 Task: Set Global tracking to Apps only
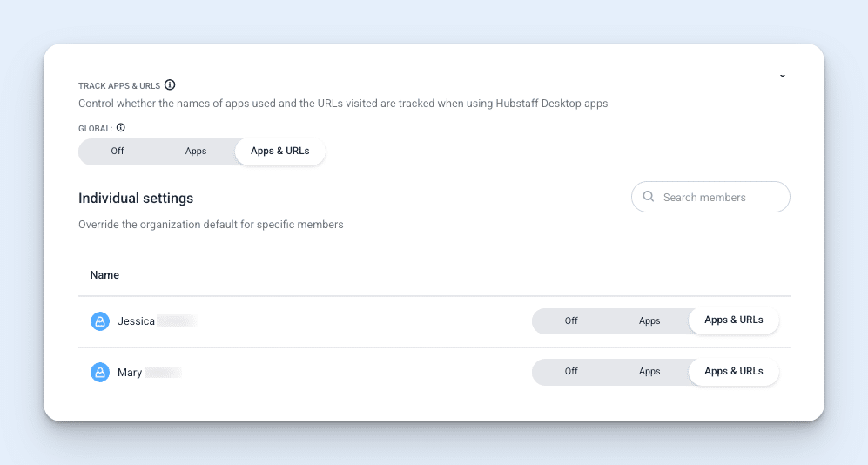click(195, 152)
